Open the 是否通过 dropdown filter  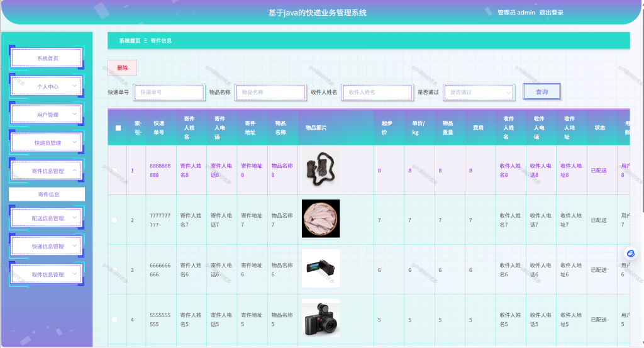tap(479, 93)
